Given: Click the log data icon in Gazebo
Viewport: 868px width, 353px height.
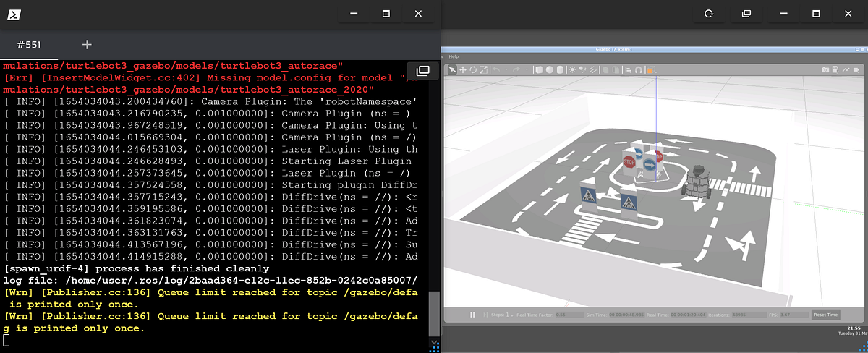Looking at the screenshot, I should [x=835, y=69].
